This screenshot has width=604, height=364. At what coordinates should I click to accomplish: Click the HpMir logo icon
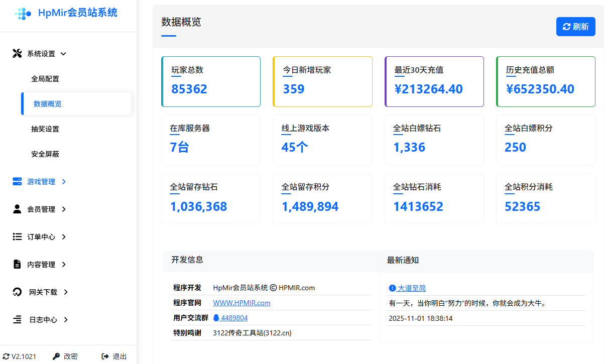click(23, 14)
